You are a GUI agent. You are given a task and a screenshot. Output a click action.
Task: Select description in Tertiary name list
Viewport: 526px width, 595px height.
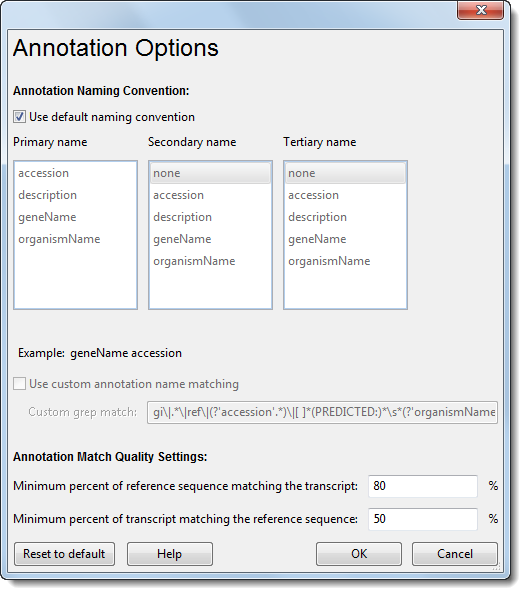tap(345, 217)
